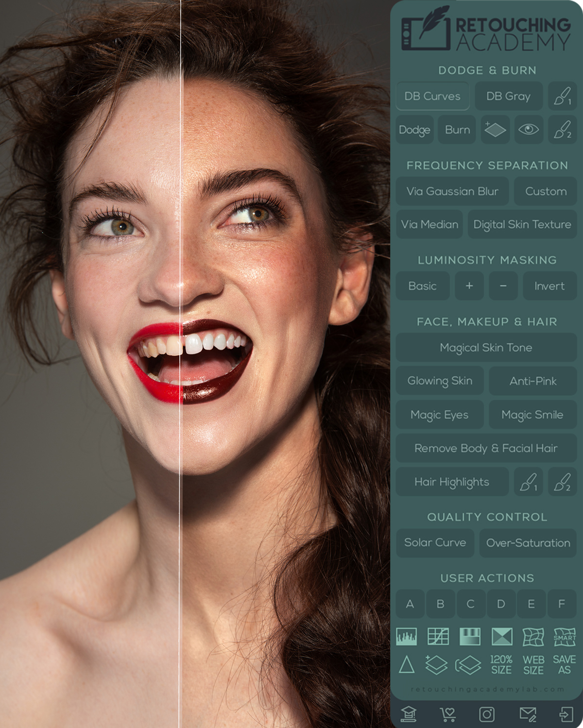Image resolution: width=583 pixels, height=728 pixels.
Task: Select User Action tab D
Action: 501,604
